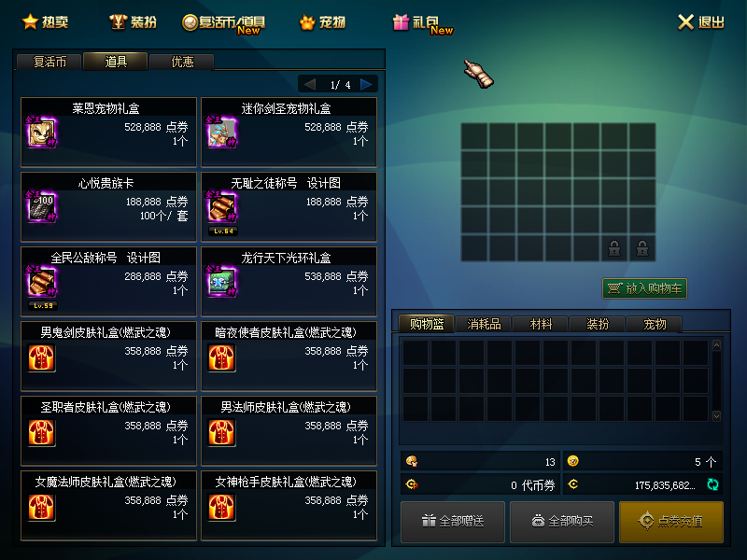Click the refresh icon beside point balance
The image size is (747, 560).
[712, 484]
